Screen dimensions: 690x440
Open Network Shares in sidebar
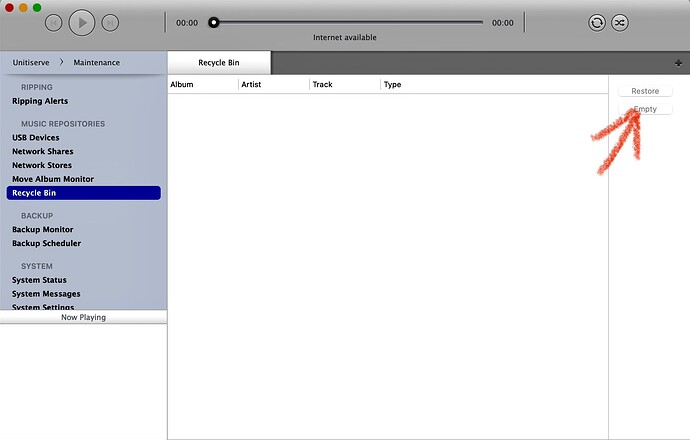coord(42,152)
